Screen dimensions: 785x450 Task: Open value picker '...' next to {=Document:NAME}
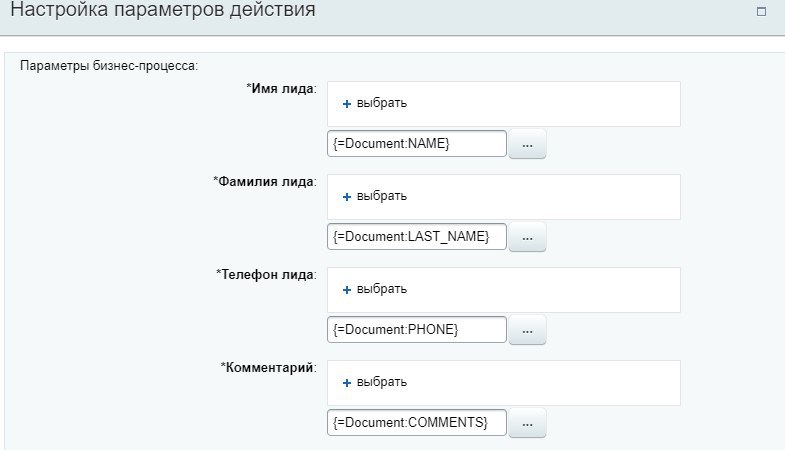pyautogui.click(x=527, y=144)
